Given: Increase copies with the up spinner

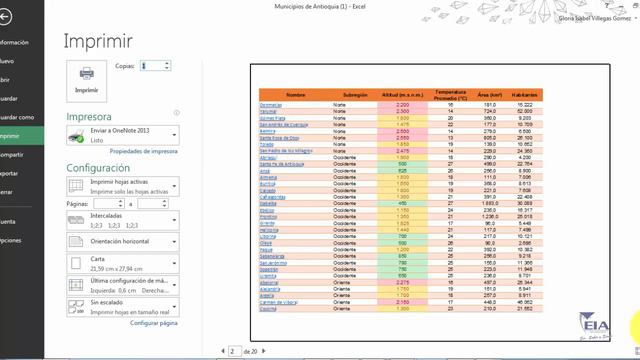Looking at the screenshot, I should click(167, 63).
